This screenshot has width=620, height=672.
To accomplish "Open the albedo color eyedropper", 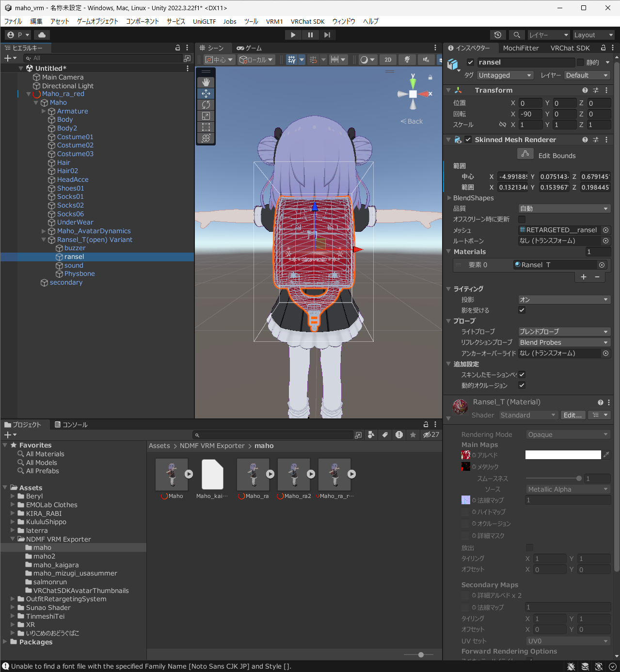I will [606, 455].
